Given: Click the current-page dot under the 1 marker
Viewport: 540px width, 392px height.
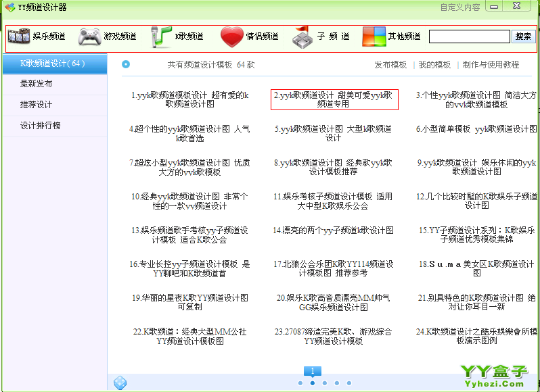Looking at the screenshot, I should [x=313, y=383].
